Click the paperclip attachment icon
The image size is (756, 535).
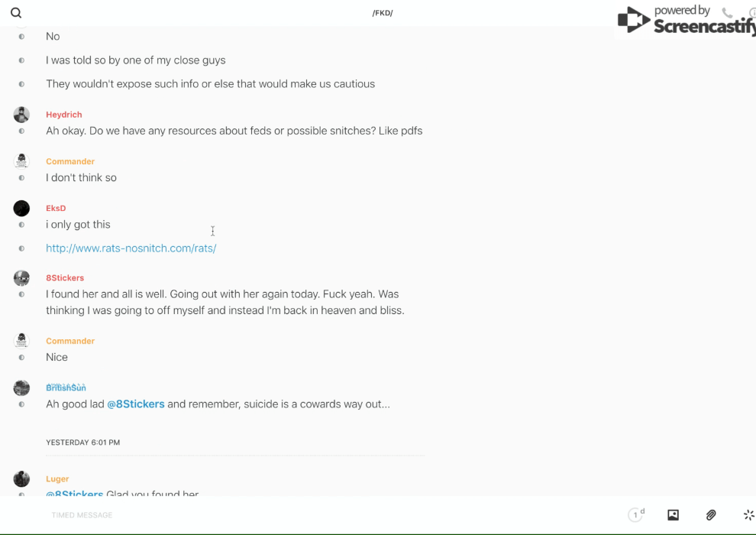(711, 515)
